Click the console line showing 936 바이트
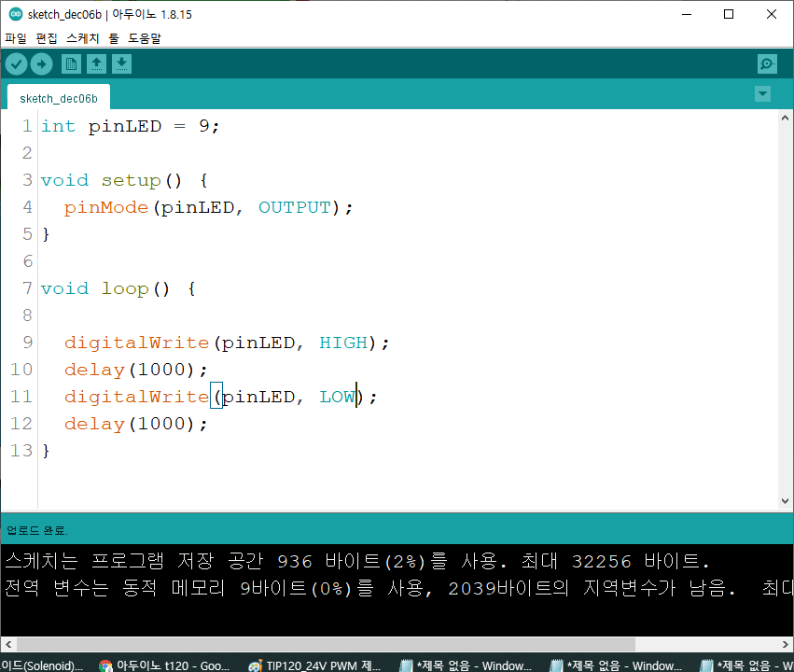The image size is (794, 672). click(x=357, y=561)
